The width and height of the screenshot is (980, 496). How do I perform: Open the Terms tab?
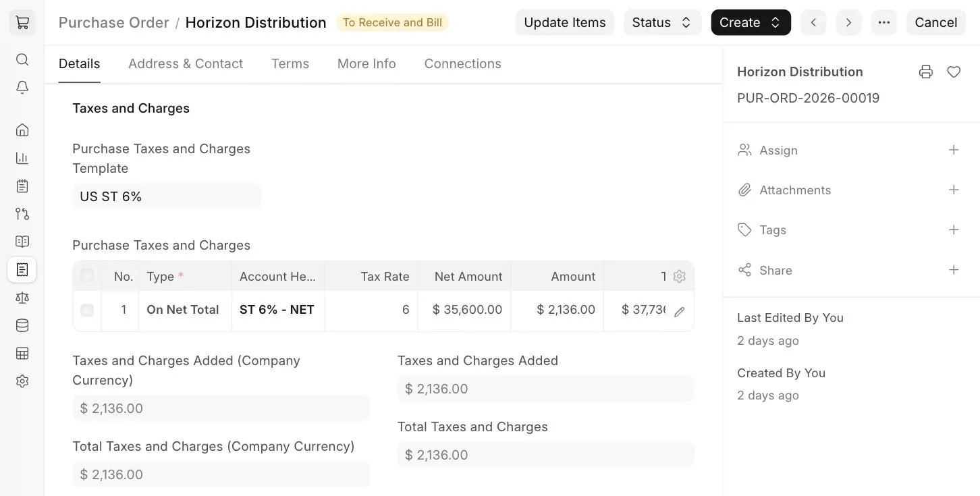(290, 63)
